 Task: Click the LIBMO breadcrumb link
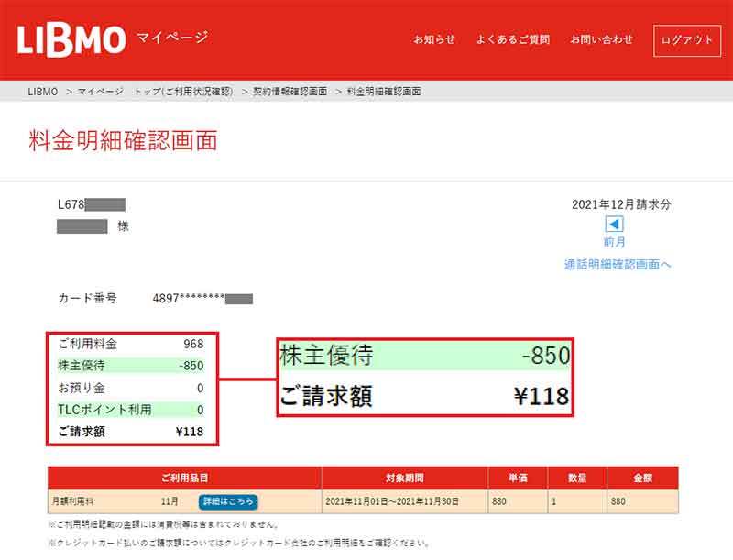pyautogui.click(x=42, y=91)
